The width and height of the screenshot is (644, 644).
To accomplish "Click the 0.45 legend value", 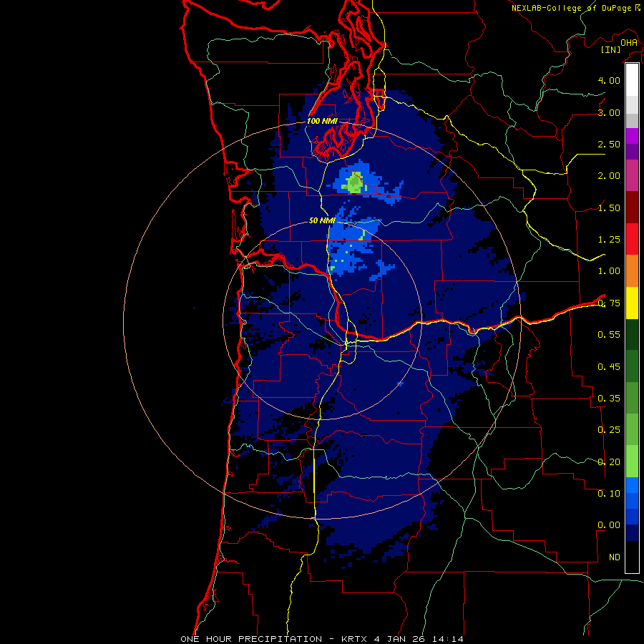I will [609, 367].
